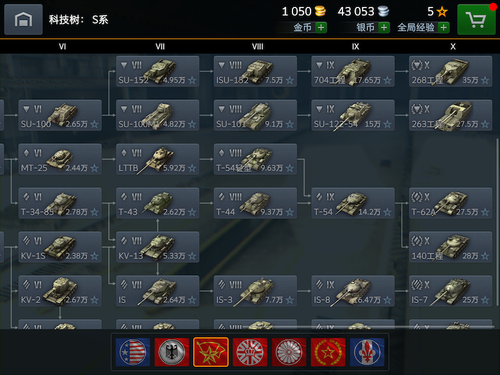Select the Germany nation flag
Viewport: 500px width, 375px height.
click(x=172, y=352)
